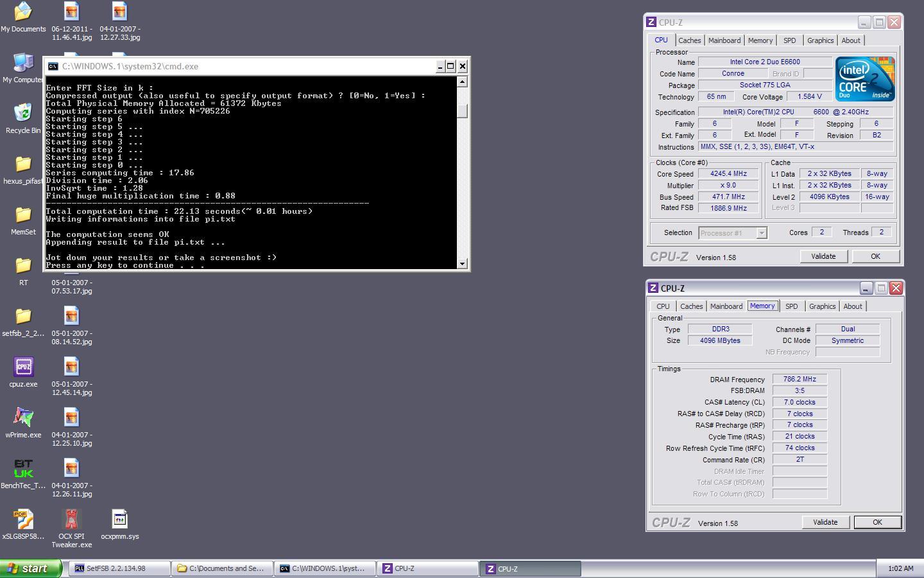Open image 04-01-2007 - 12.27.33.jpg
This screenshot has width=924, height=578.
click(120, 21)
